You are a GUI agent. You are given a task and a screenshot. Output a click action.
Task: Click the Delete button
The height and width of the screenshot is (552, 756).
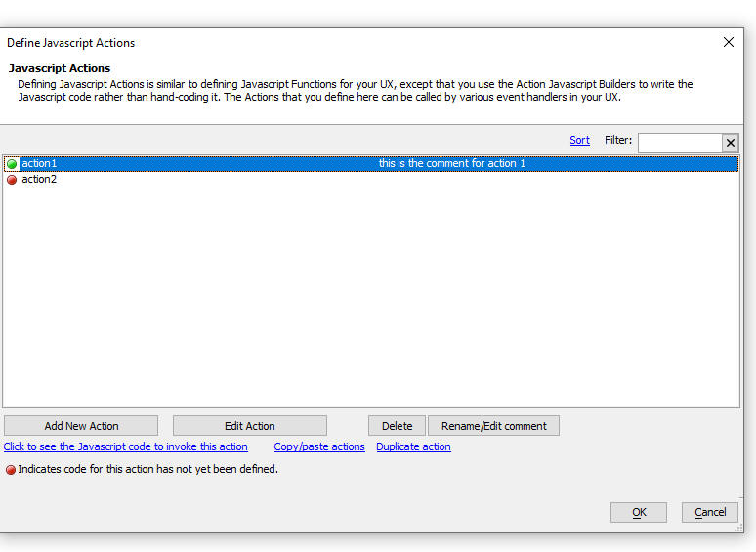pyautogui.click(x=397, y=426)
